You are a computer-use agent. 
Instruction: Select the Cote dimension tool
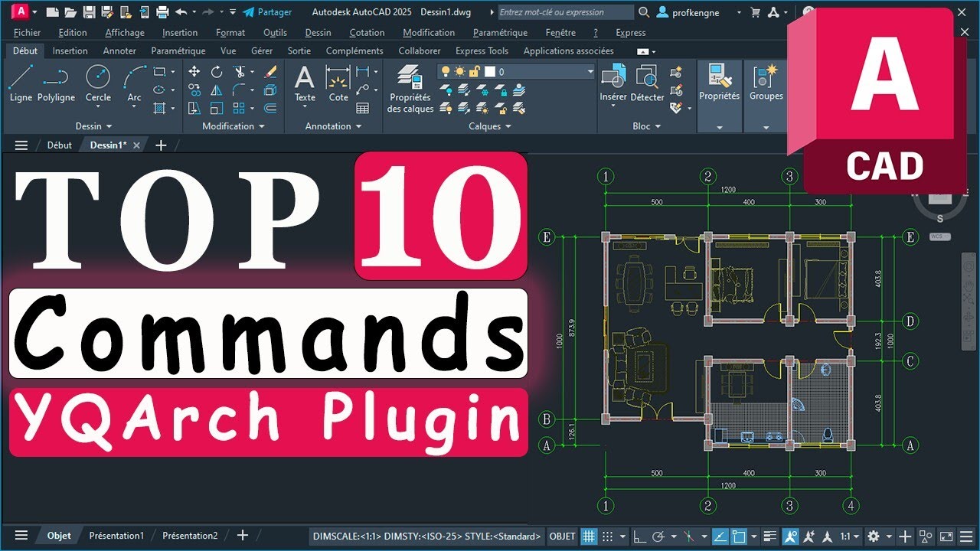338,83
